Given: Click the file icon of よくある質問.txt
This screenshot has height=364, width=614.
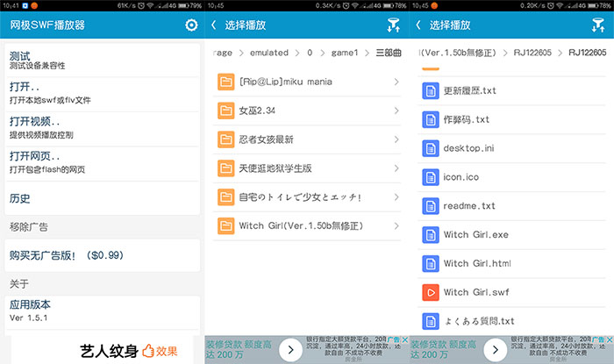Looking at the screenshot, I should [431, 321].
